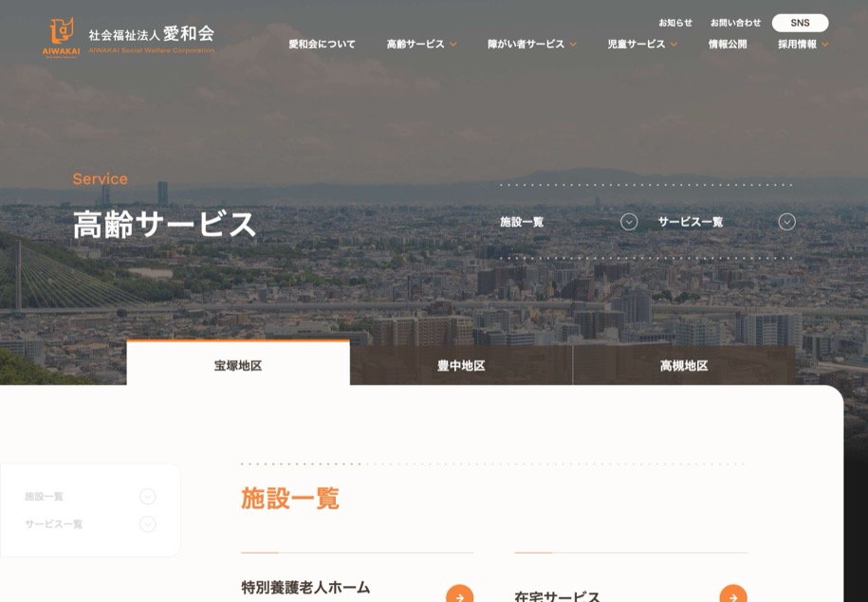The width and height of the screenshot is (868, 602).
Task: Open 児童サービス navigation item
Action: tap(636, 45)
